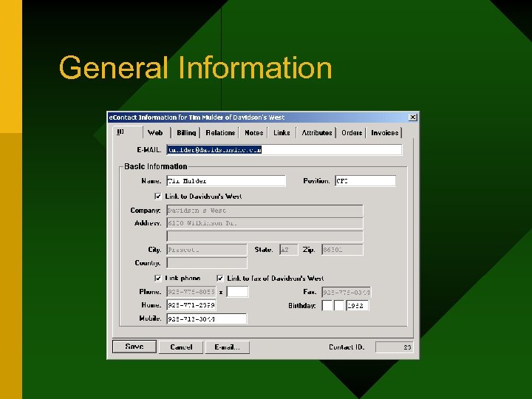Click the Phone number field
Viewport: 532px width, 399px height.
pyautogui.click(x=191, y=292)
